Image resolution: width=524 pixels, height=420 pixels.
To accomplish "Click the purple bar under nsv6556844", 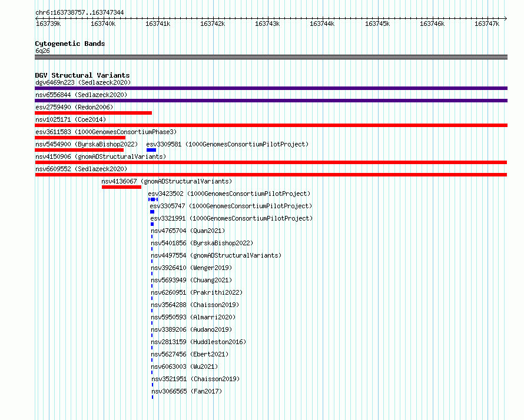I will (271, 101).
